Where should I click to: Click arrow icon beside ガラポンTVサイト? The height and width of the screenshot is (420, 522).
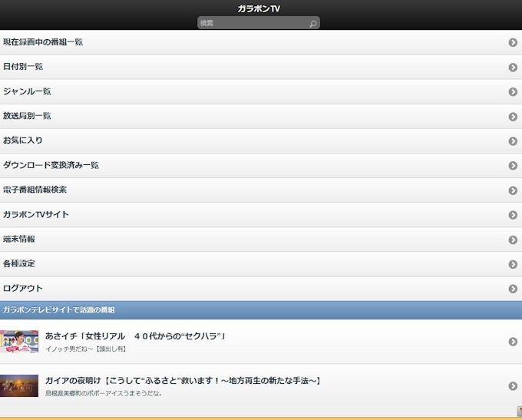coord(513,215)
